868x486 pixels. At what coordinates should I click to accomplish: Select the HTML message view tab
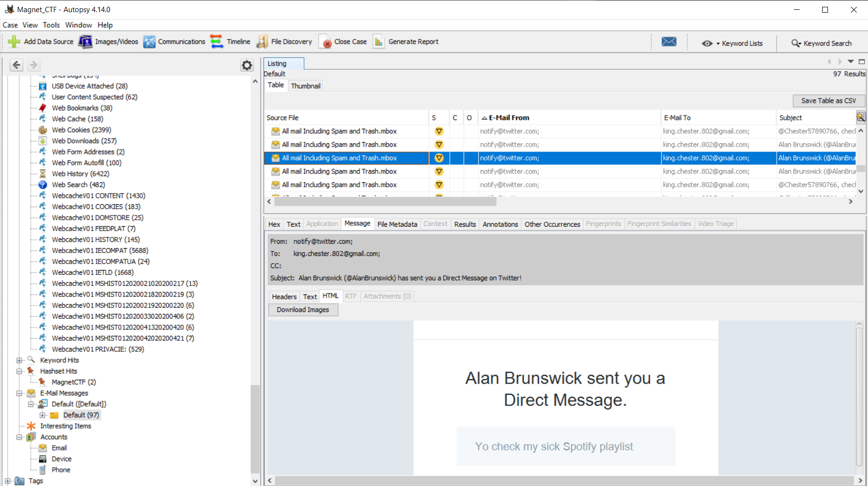coord(330,296)
